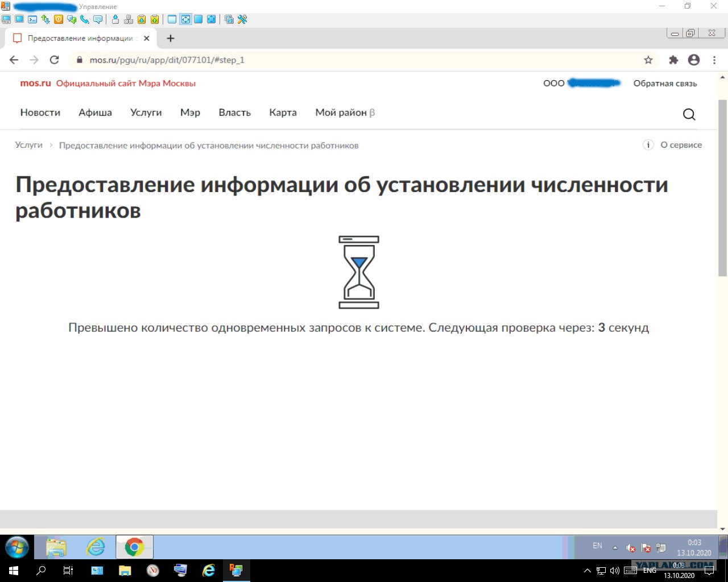Open the Услуги navigation menu item

(146, 113)
